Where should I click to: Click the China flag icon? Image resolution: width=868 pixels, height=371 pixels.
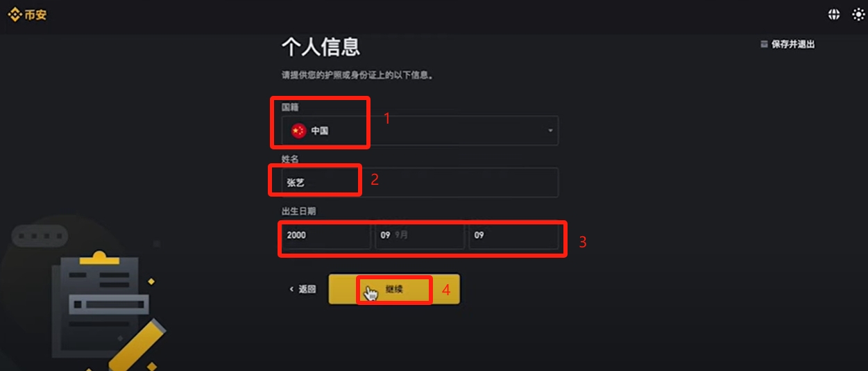[x=298, y=131]
